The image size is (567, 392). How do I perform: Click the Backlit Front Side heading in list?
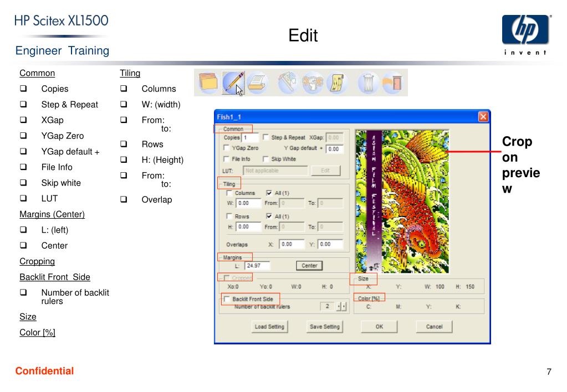(55, 277)
